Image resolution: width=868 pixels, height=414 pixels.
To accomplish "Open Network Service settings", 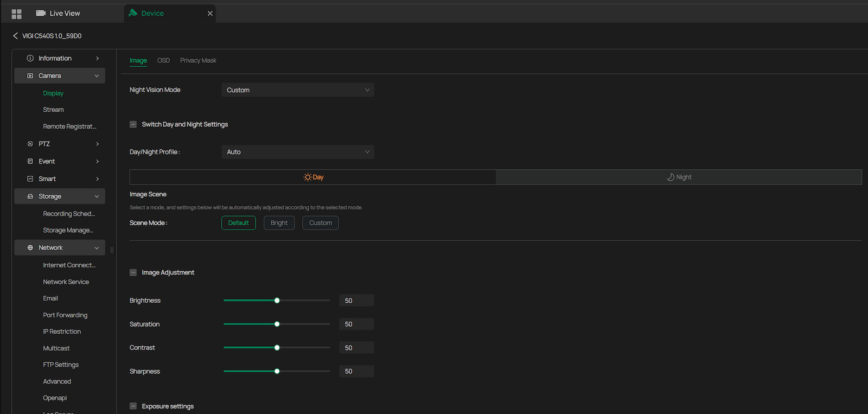I will pos(66,282).
